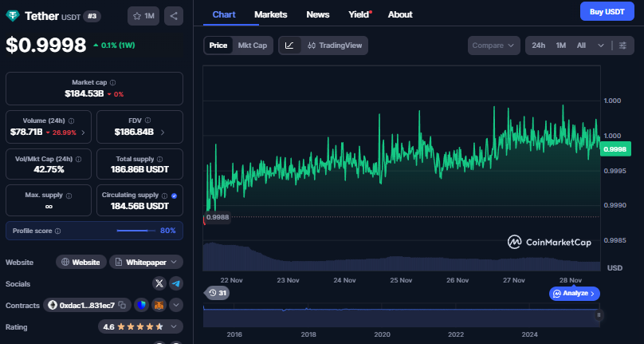This screenshot has width=644, height=344.
Task: Copy the contract address icon
Action: (122, 306)
